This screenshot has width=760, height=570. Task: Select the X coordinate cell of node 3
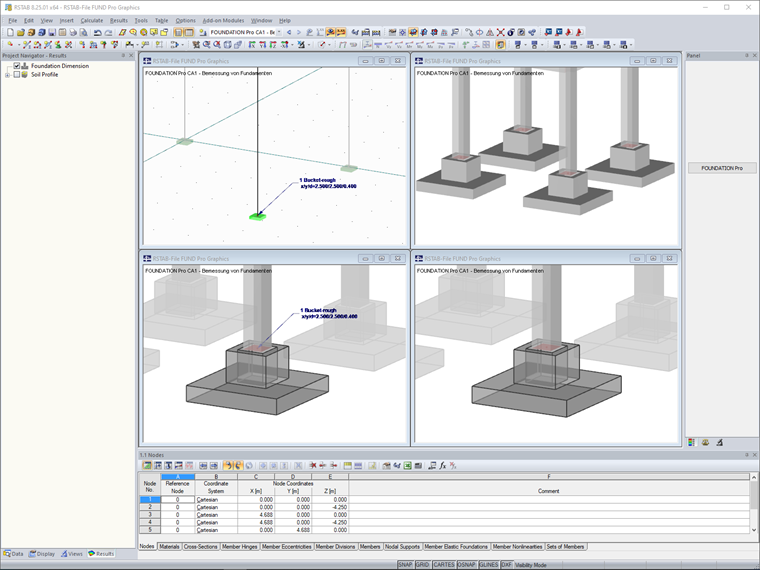pyautogui.click(x=255, y=514)
